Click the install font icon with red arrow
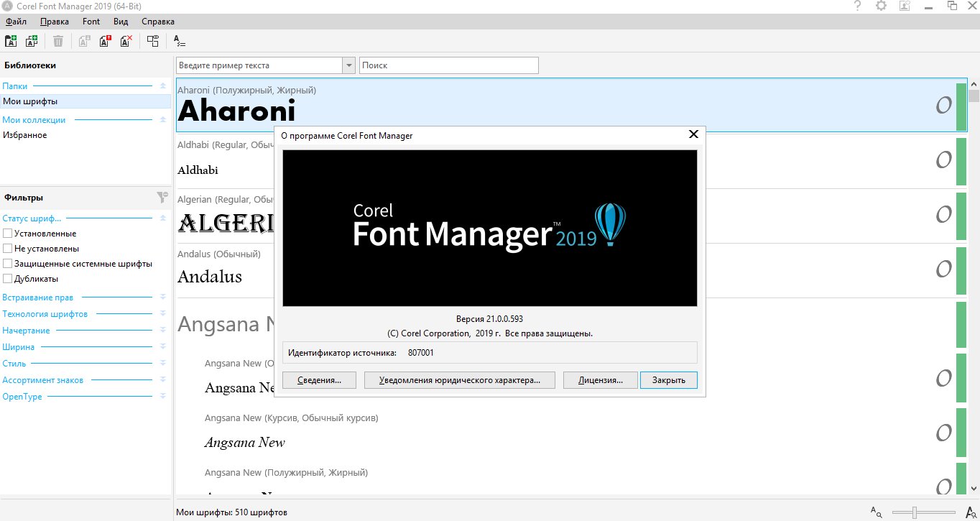The height and width of the screenshot is (521, 980). 105,41
